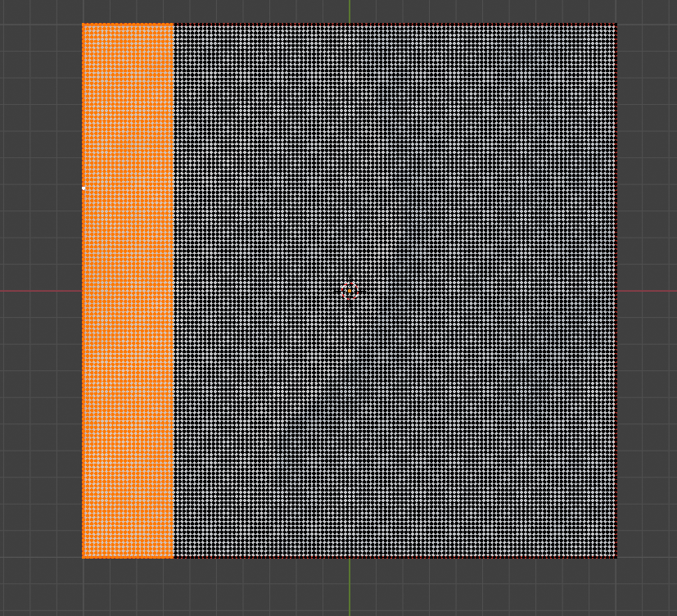Select the bottom-left corner vertex of mesh

(x=83, y=557)
